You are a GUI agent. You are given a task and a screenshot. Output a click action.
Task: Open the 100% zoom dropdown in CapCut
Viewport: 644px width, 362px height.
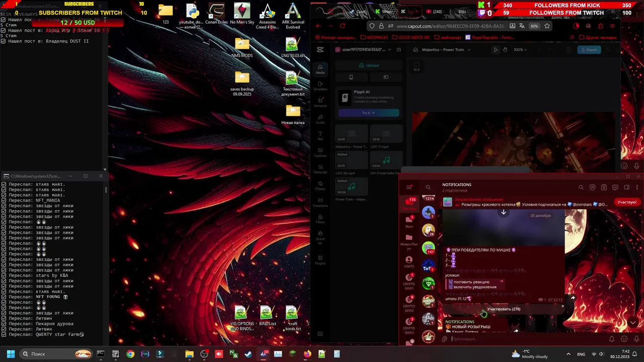click(x=520, y=49)
